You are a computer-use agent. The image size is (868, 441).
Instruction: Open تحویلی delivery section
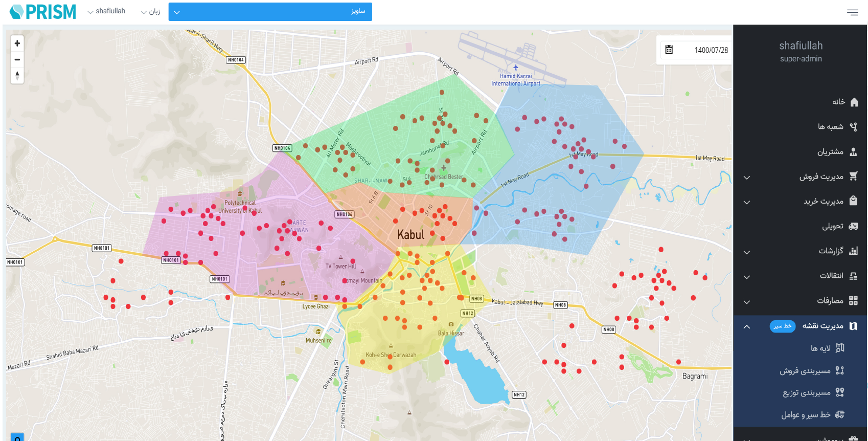(839, 226)
